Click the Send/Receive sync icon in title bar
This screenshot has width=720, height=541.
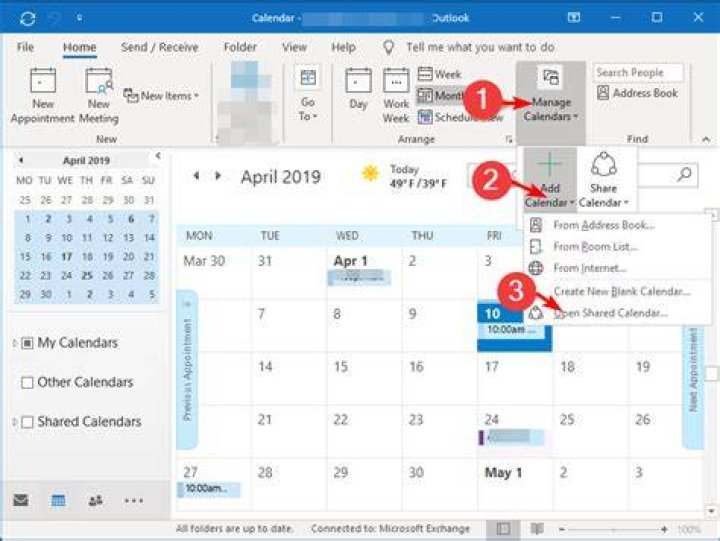tap(28, 18)
